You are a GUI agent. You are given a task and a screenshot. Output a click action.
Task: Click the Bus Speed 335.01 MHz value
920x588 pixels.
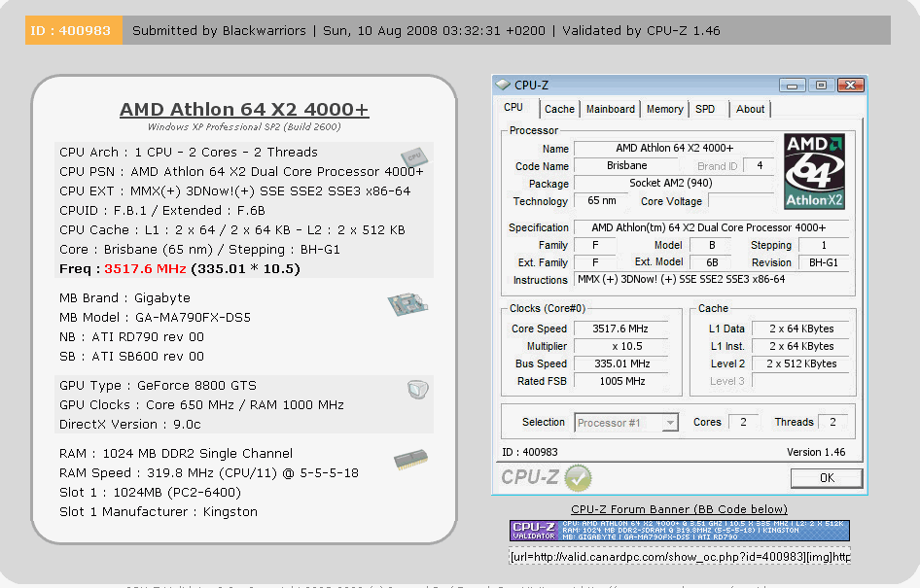click(620, 364)
